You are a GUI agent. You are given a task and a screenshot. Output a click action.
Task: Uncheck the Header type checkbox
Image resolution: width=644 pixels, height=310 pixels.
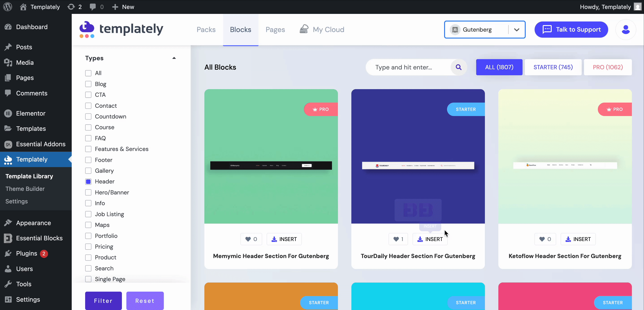click(88, 181)
